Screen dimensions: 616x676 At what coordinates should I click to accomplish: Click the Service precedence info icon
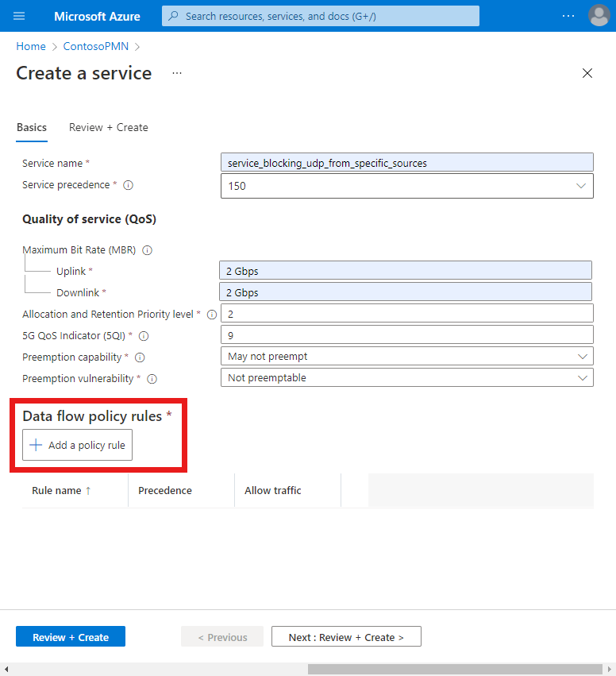pyautogui.click(x=128, y=184)
